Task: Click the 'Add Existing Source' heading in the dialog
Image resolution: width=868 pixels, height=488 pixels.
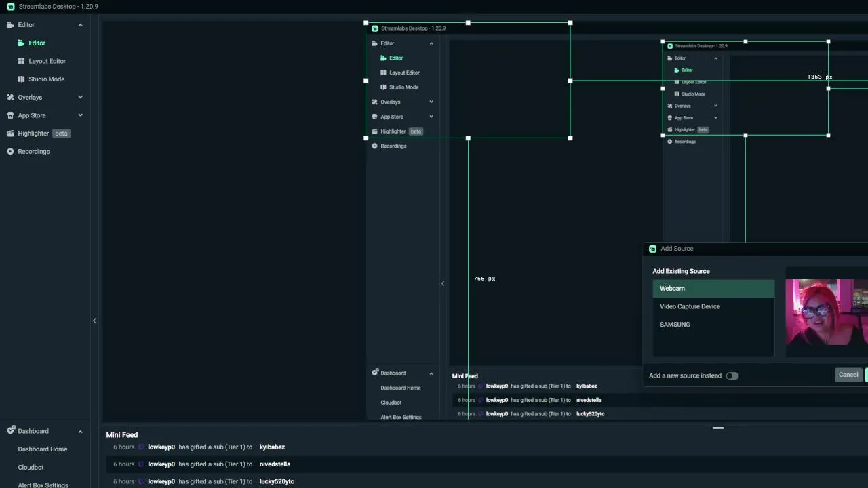Action: (x=681, y=271)
